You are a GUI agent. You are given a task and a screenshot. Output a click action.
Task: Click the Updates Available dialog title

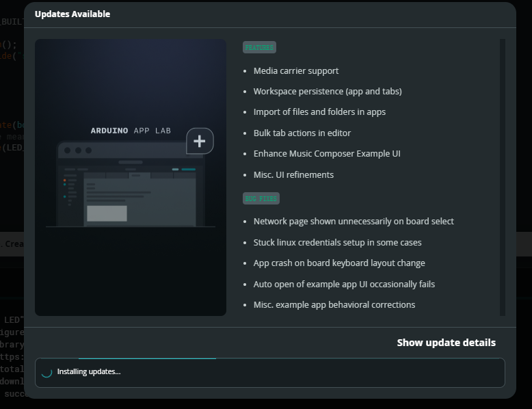point(72,14)
